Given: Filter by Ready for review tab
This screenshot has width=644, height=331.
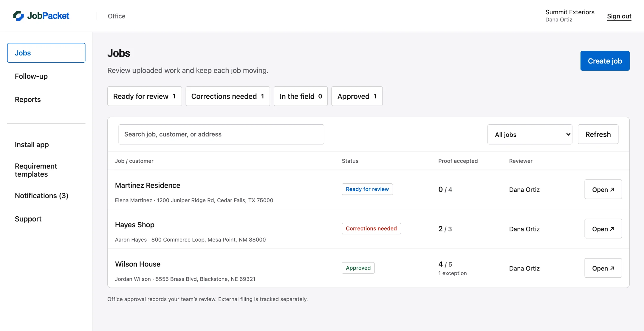Looking at the screenshot, I should point(145,96).
